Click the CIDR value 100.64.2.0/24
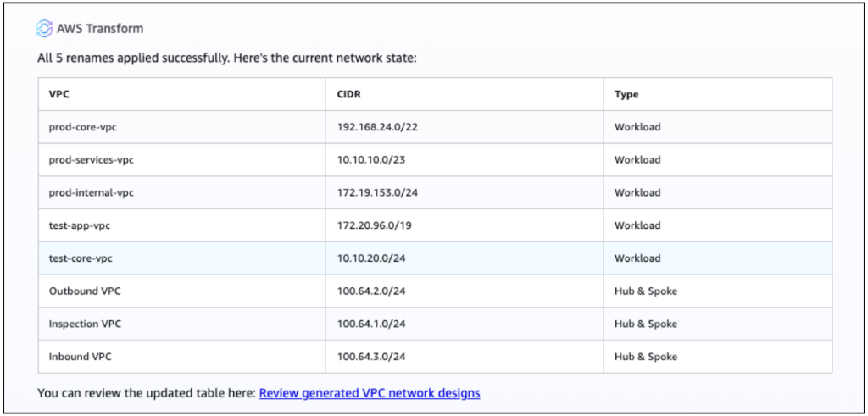 371,291
